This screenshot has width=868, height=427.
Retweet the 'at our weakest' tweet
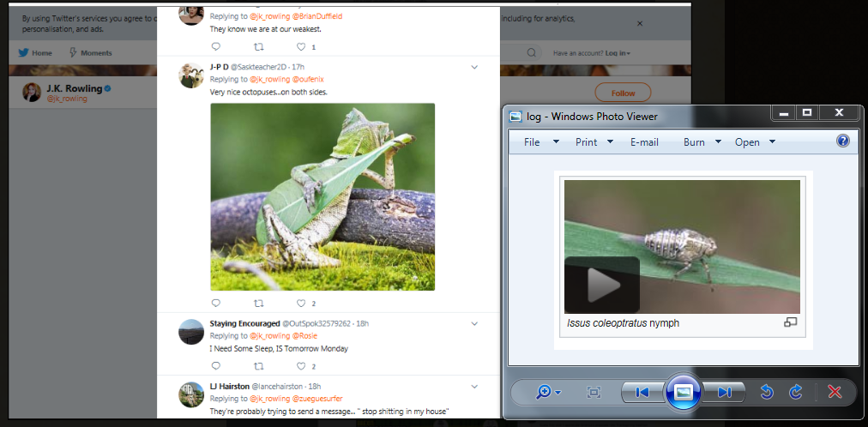click(x=258, y=46)
